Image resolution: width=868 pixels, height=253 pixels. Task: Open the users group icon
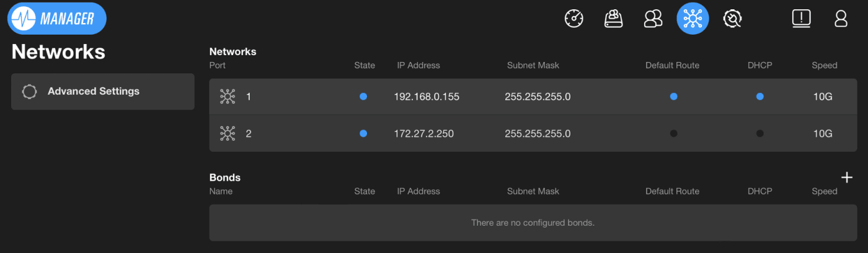point(653,19)
